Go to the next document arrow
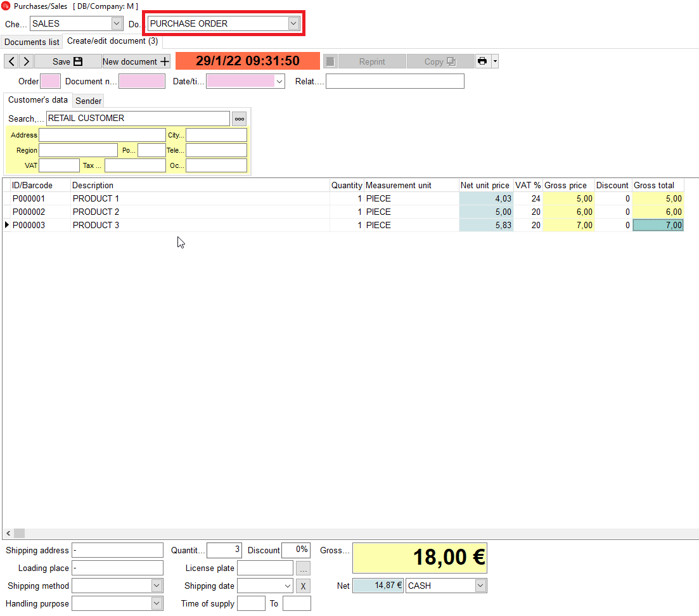Screen dimensions: 699x616 [26, 61]
